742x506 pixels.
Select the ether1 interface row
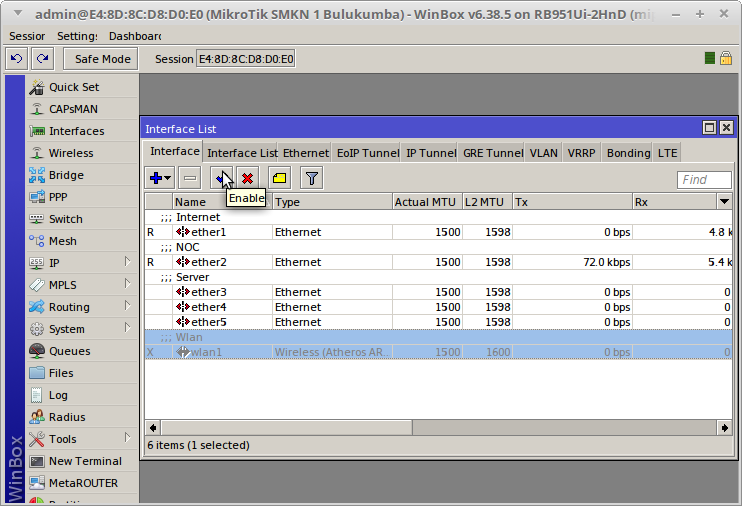pyautogui.click(x=438, y=232)
